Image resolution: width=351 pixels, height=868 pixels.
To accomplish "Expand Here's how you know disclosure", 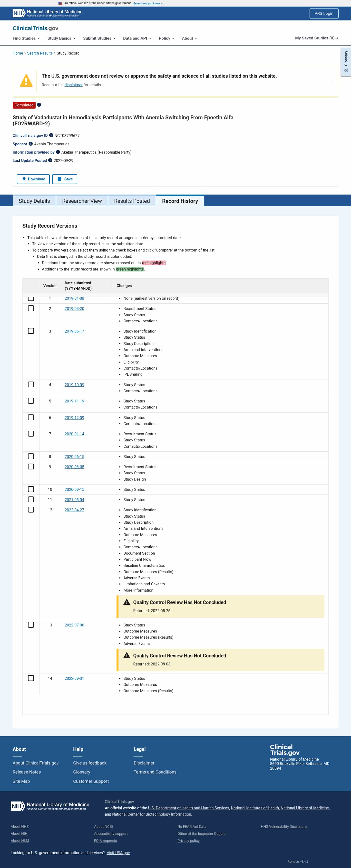I will point(148,3).
